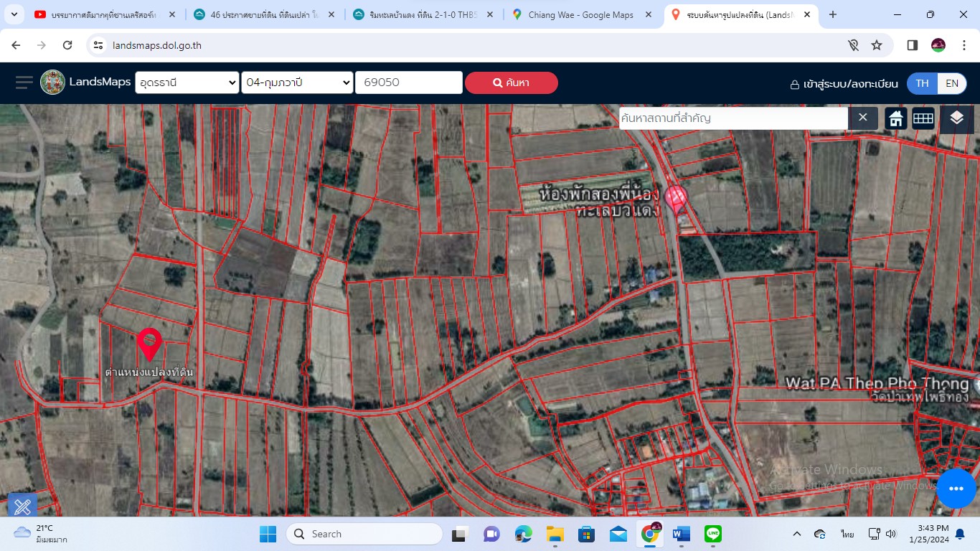Viewport: 980px width, 551px height.
Task: Close the Chiang Wae Google Maps tab
Action: click(x=648, y=14)
